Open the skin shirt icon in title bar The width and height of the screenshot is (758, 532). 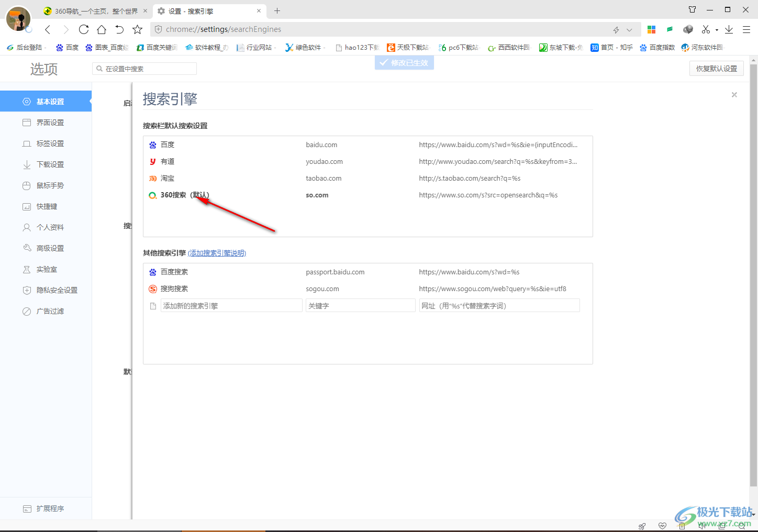692,9
